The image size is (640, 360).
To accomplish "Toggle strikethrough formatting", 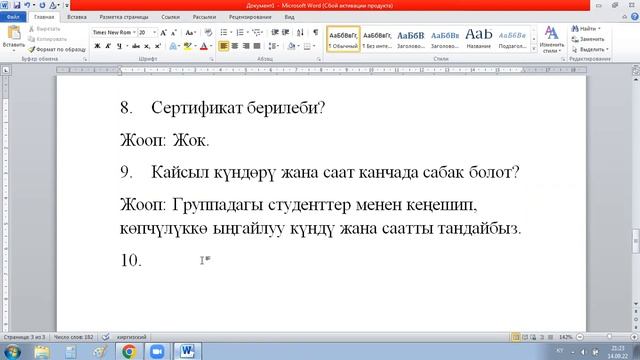I will (136, 46).
